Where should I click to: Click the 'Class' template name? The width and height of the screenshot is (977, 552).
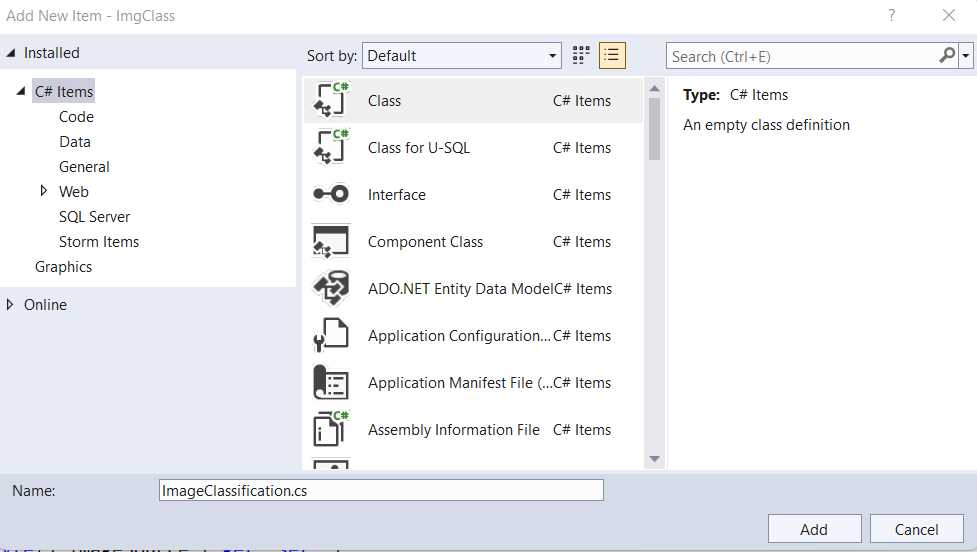[384, 100]
